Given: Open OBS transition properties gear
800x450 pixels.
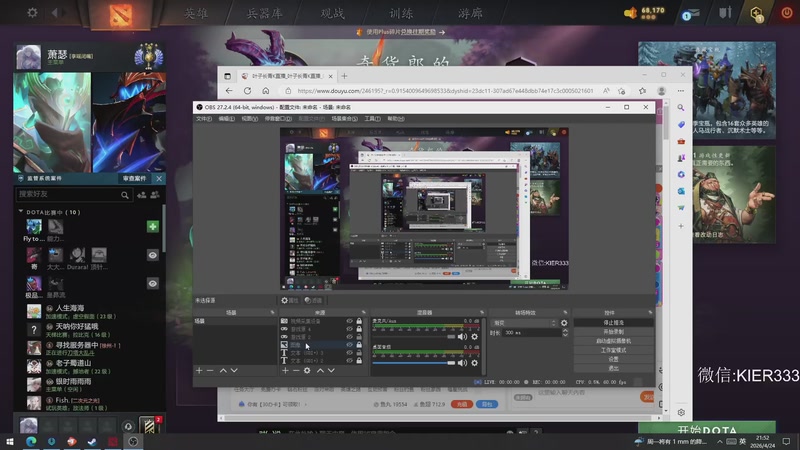Looking at the screenshot, I should (x=564, y=323).
